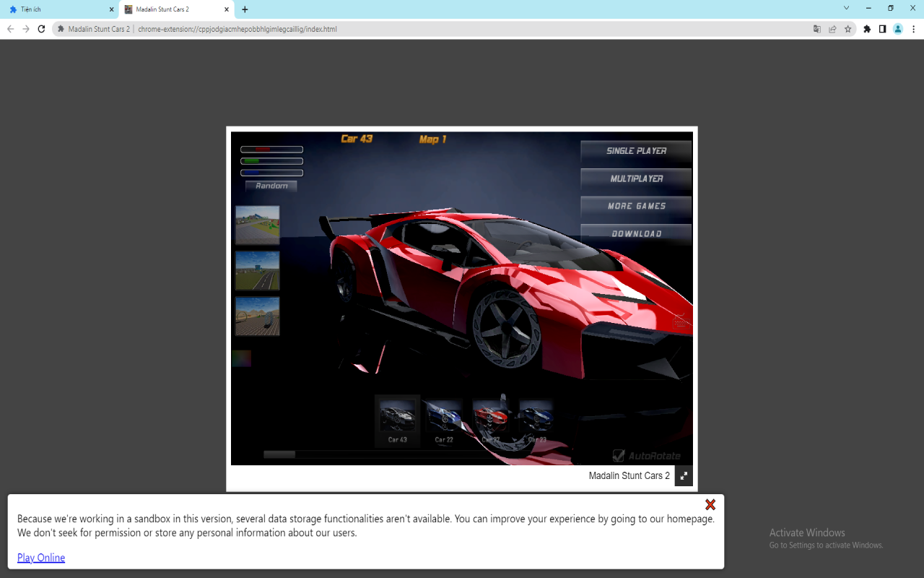Open the tab search dropdown arrow
Image resolution: width=924 pixels, height=578 pixels.
(x=846, y=8)
